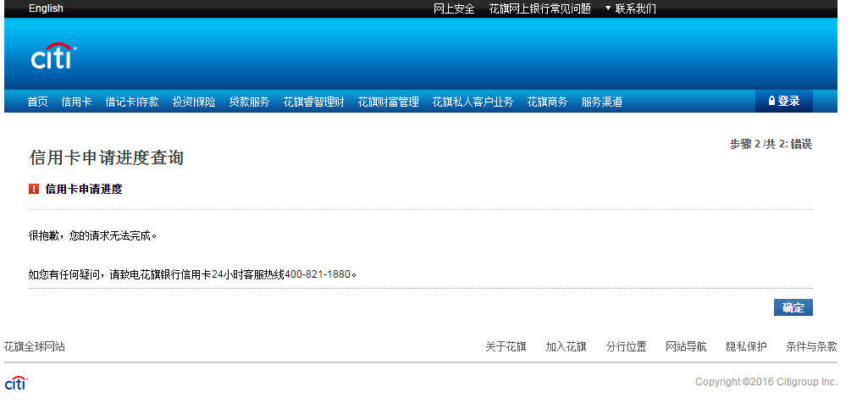This screenshot has height=420, width=868.
Task: Open the 关于花旗 footer link
Action: pyautogui.click(x=506, y=347)
